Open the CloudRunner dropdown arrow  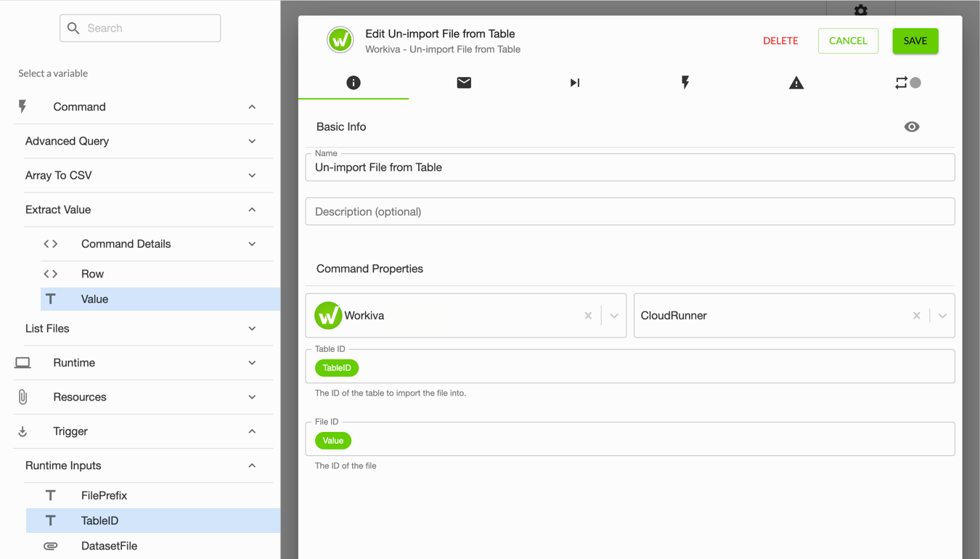(x=942, y=316)
